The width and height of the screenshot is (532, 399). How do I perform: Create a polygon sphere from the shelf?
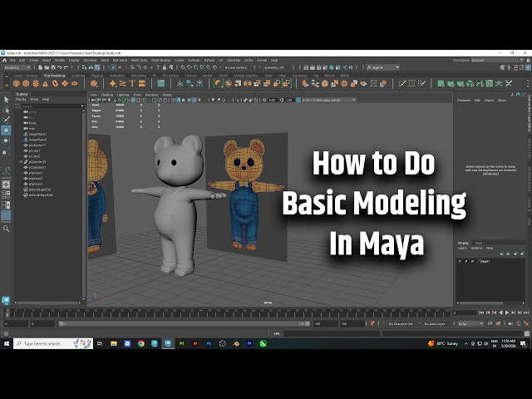click(17, 83)
